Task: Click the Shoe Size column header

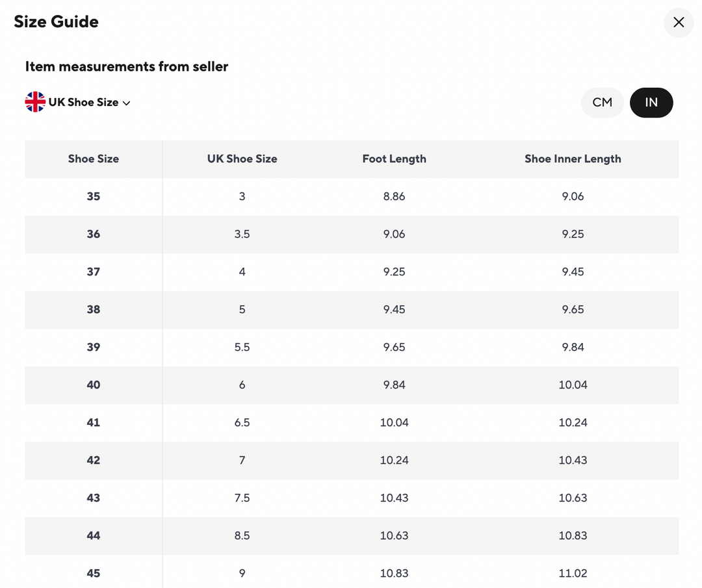Action: [94, 159]
